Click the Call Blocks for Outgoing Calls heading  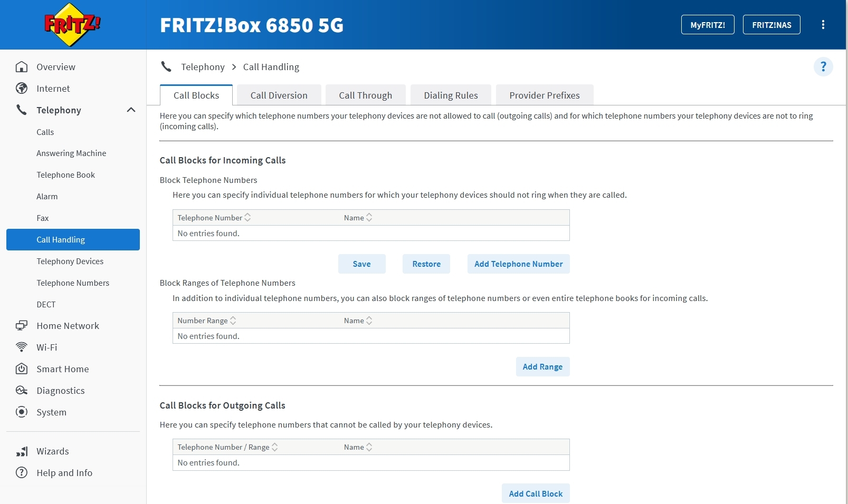pos(223,405)
